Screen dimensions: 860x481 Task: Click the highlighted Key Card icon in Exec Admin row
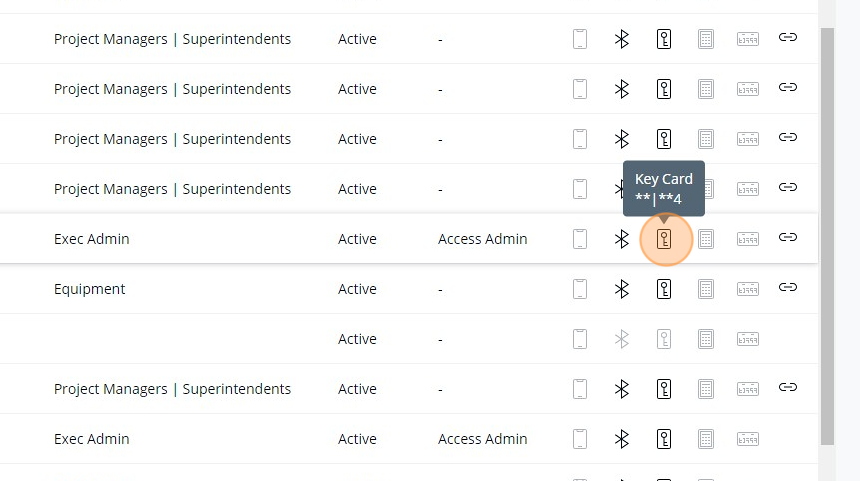[664, 239]
